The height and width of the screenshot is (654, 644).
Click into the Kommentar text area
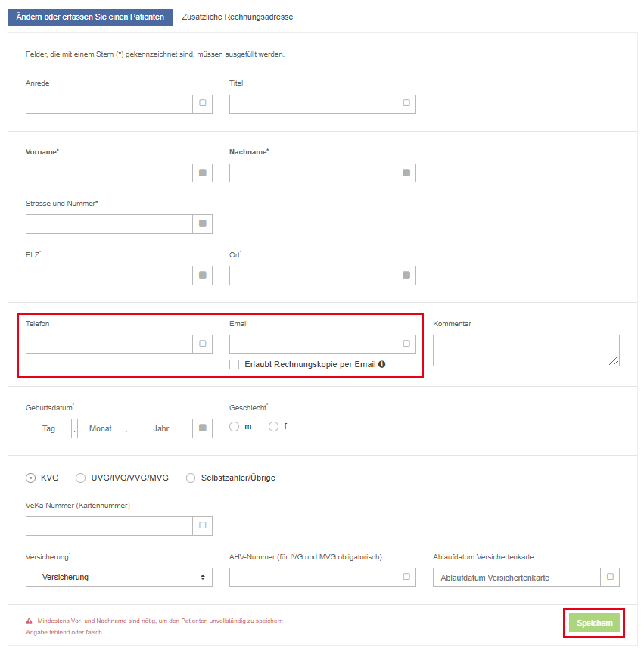pos(526,350)
